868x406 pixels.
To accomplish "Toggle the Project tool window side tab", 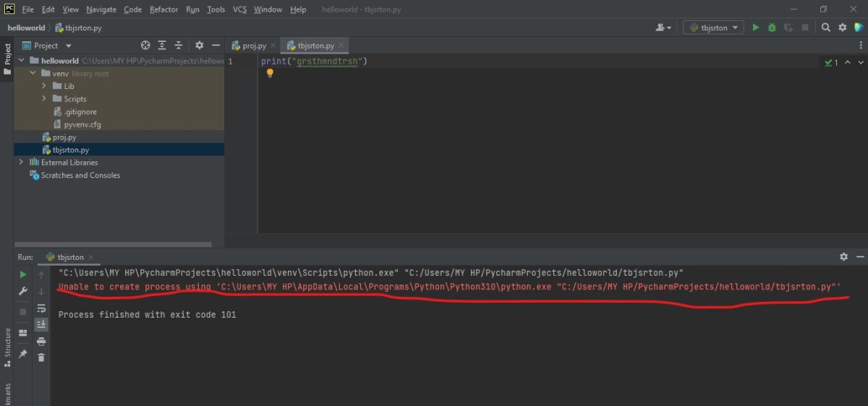I will coord(7,59).
